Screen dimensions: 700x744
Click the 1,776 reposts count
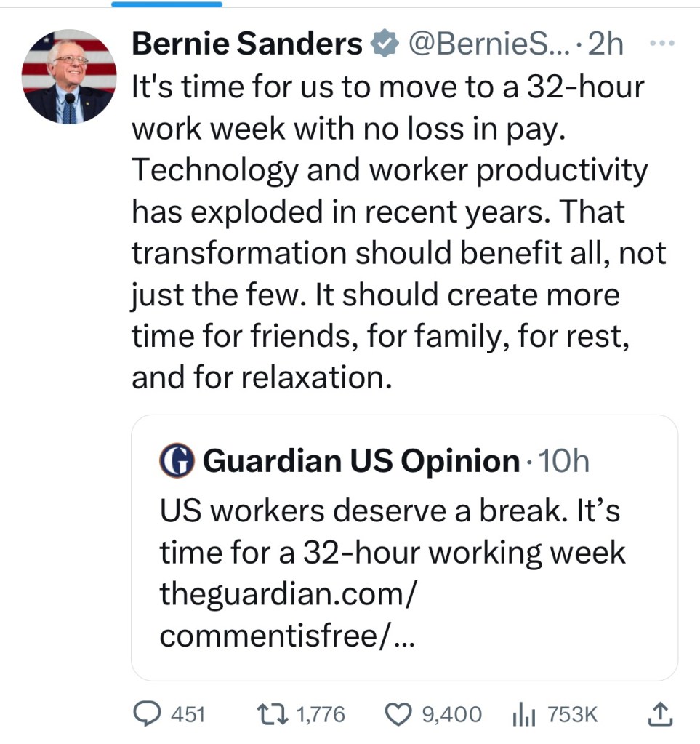click(x=321, y=715)
